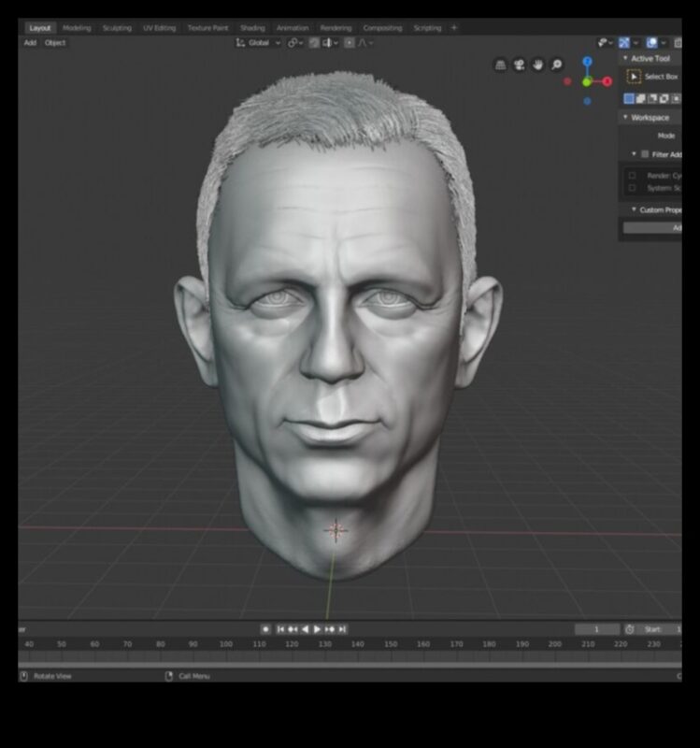Image resolution: width=700 pixels, height=748 pixels.
Task: Open the Object menu
Action: click(55, 43)
